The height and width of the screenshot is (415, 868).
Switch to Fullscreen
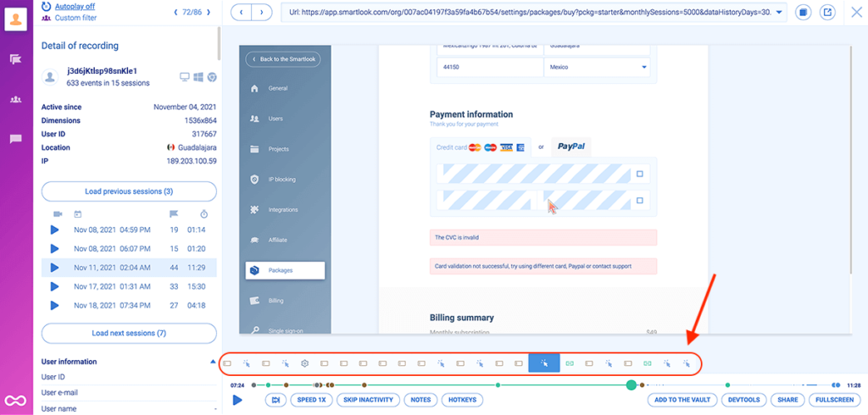tap(835, 400)
